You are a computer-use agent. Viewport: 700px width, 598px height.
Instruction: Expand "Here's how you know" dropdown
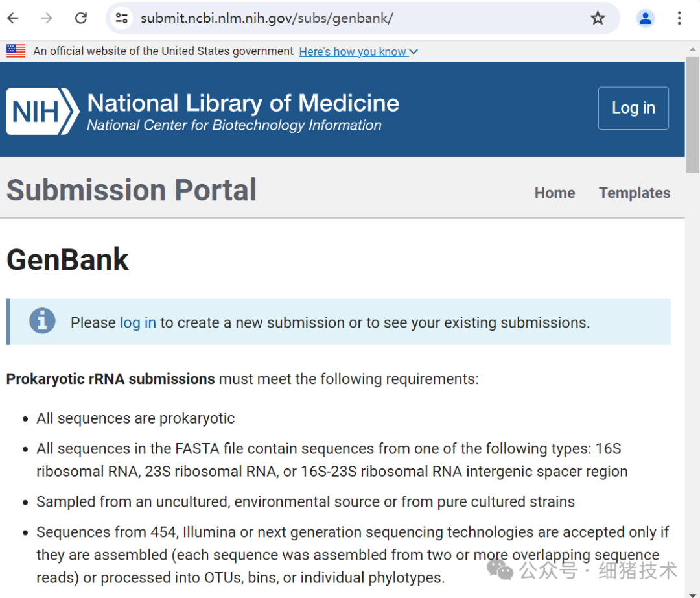358,52
